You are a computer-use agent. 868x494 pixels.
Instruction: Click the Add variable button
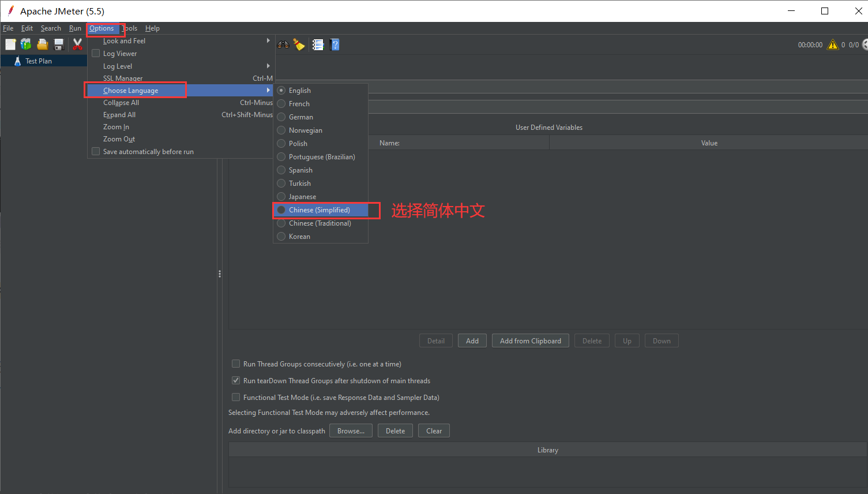click(472, 341)
